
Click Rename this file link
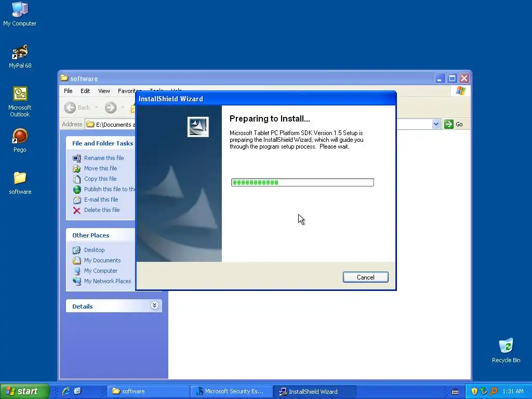(104, 158)
